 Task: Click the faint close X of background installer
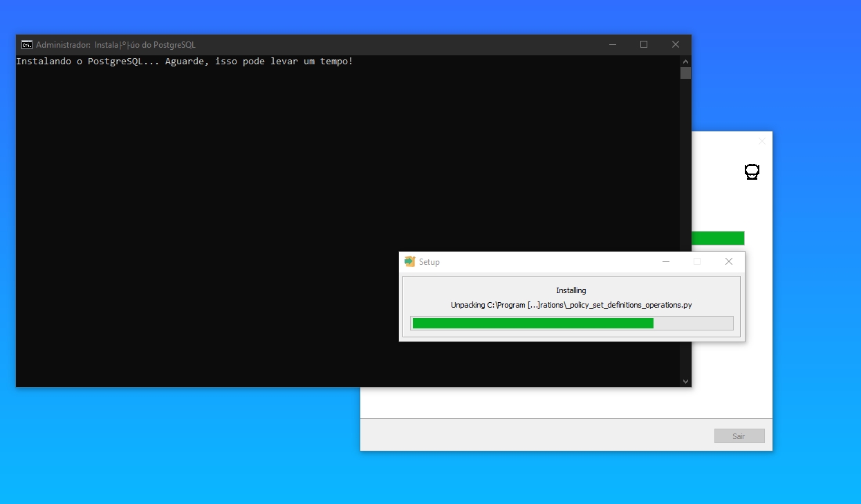click(x=761, y=141)
